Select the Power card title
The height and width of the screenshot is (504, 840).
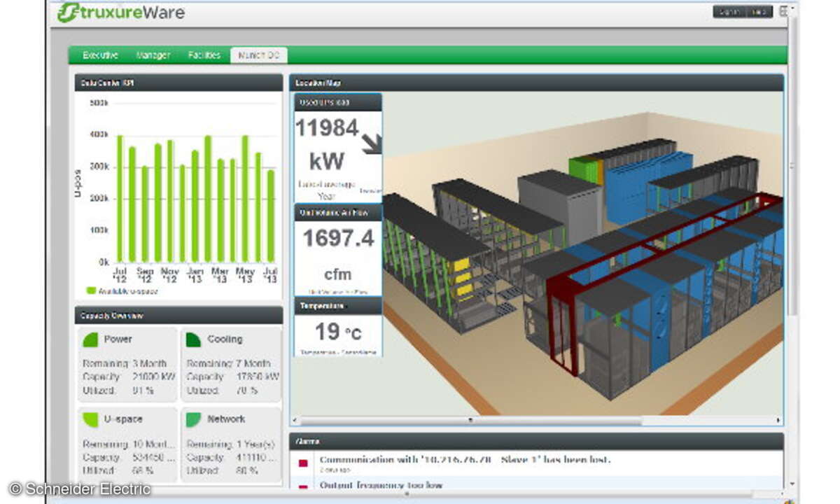118,339
